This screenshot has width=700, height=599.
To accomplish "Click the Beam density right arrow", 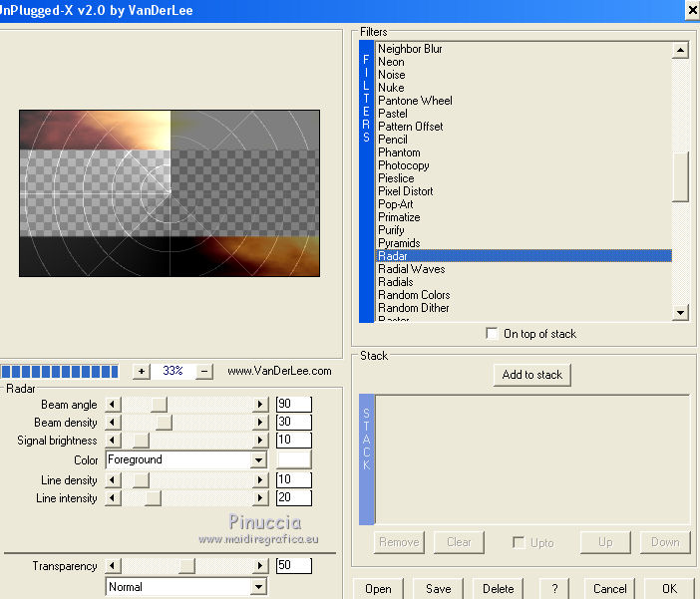I will click(x=260, y=423).
